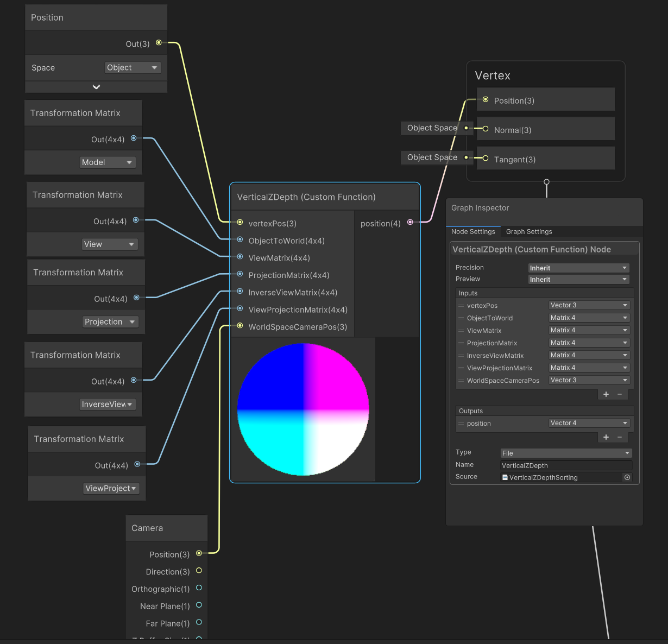Click minus button to remove an input
This screenshot has width=668, height=644.
coord(620,394)
